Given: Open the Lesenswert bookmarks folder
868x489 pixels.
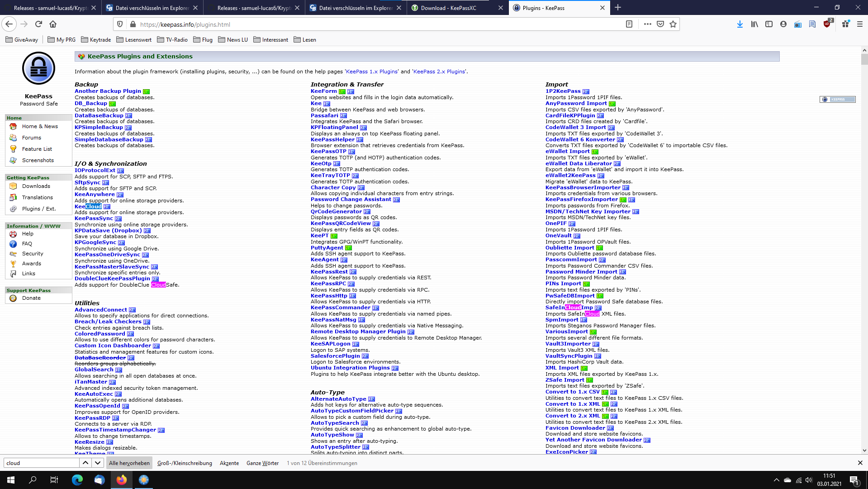Looking at the screenshot, I should pos(134,40).
